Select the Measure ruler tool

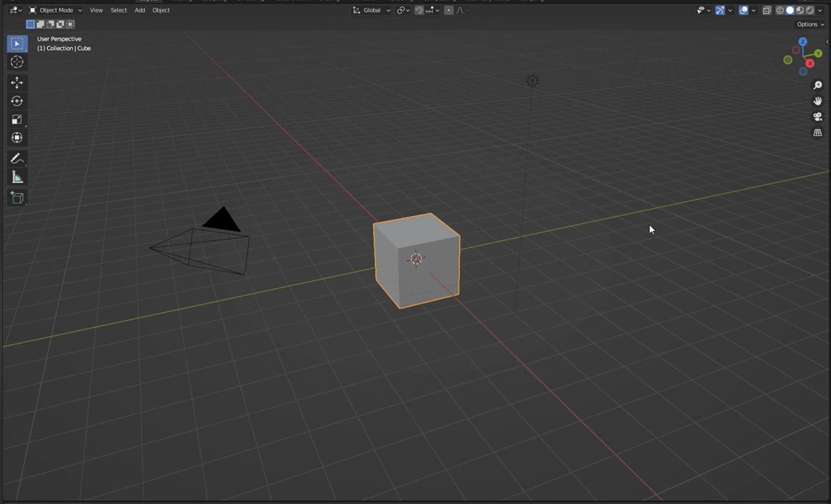coord(17,177)
